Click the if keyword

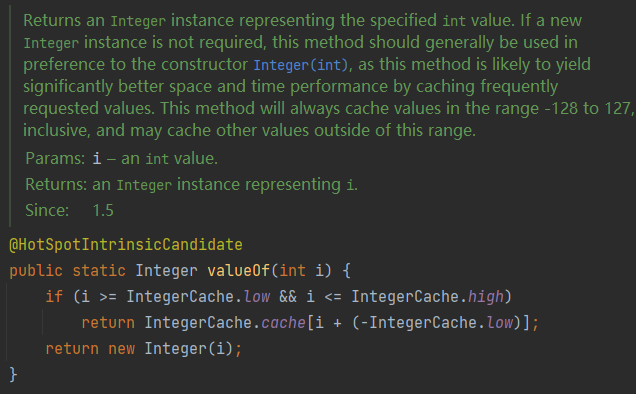coord(54,297)
